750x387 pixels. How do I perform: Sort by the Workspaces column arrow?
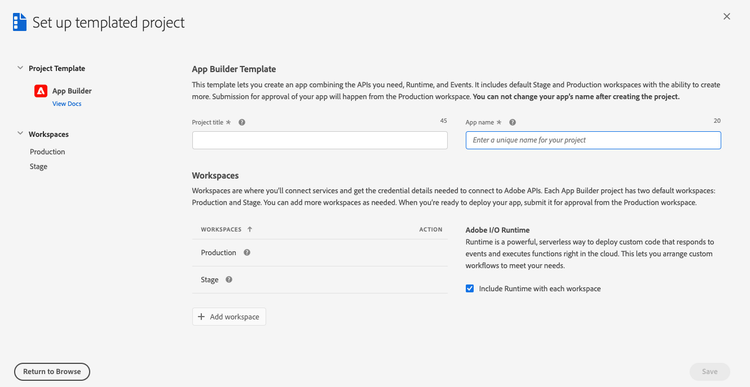click(250, 230)
